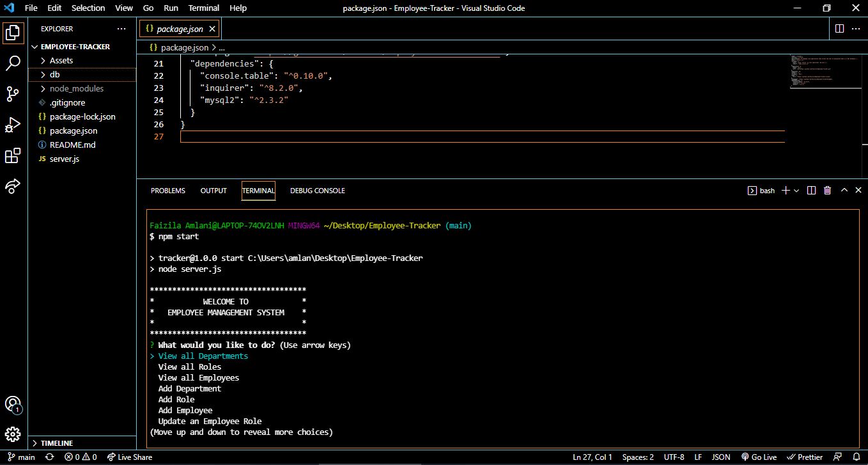The height and width of the screenshot is (465, 868).
Task: Click the minimap to navigate the file
Action: (x=825, y=70)
